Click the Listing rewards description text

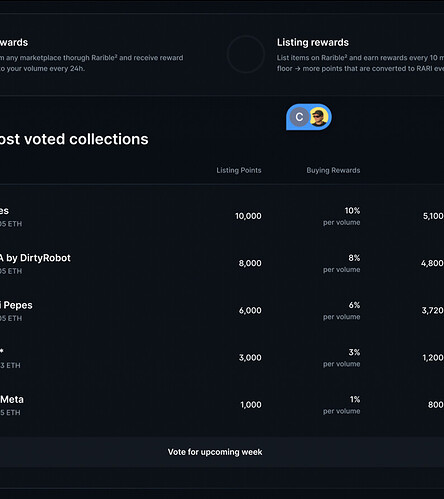point(360,63)
